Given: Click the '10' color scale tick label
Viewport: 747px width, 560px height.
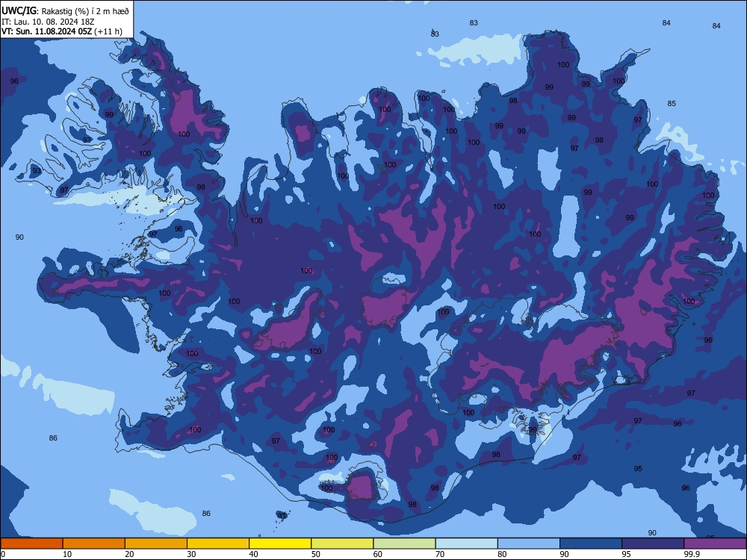Looking at the screenshot, I should click(68, 554).
